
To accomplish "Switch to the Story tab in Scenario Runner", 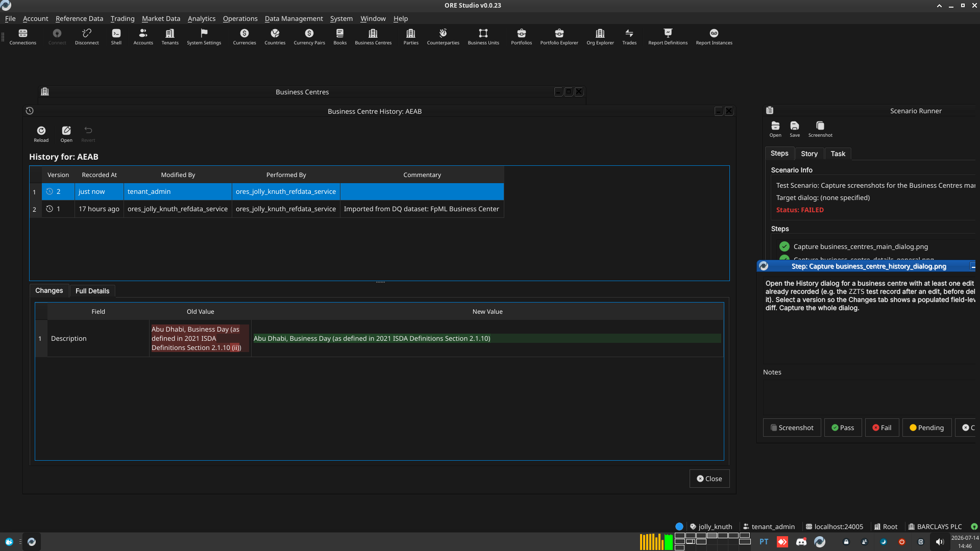I will (809, 154).
